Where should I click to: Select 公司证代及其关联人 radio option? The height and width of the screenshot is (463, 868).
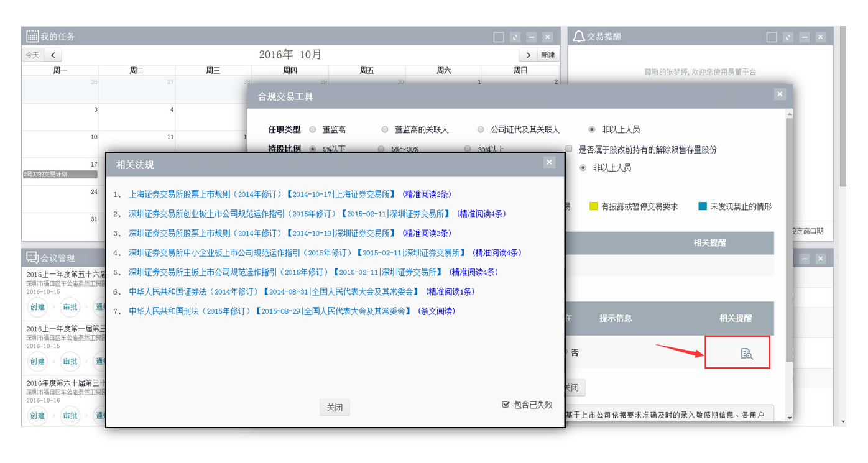pyautogui.click(x=481, y=129)
